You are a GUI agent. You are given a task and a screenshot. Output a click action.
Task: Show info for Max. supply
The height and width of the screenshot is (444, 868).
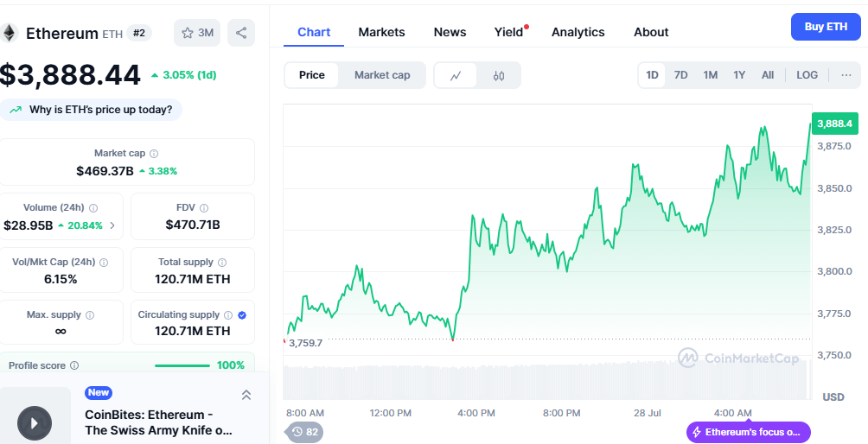pos(90,315)
